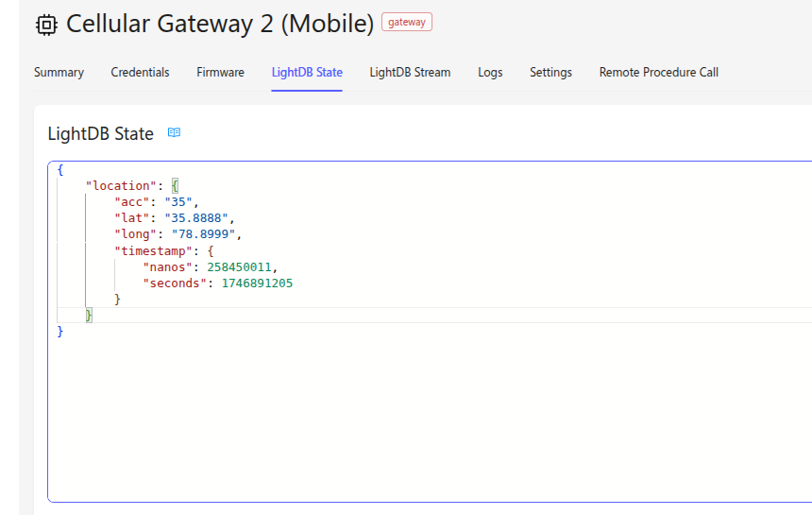This screenshot has width=812, height=515.
Task: Select the LightDB State tab
Action: 307,73
